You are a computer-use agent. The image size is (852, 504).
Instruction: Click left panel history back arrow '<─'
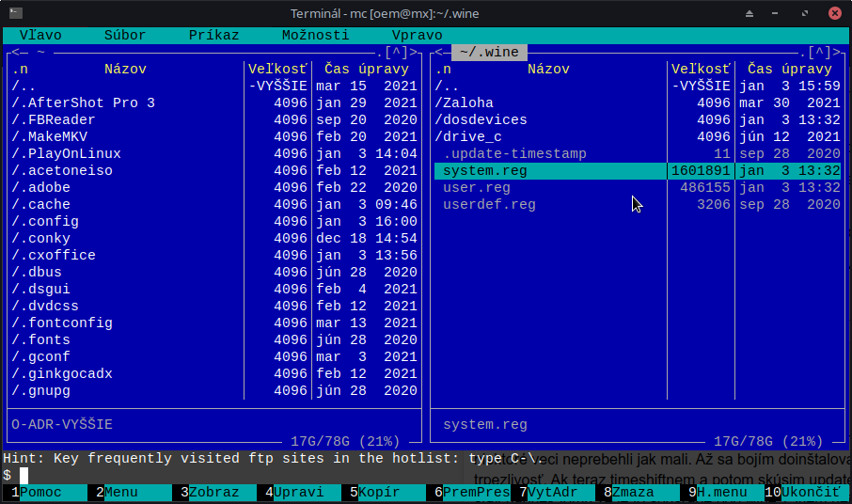click(x=20, y=52)
